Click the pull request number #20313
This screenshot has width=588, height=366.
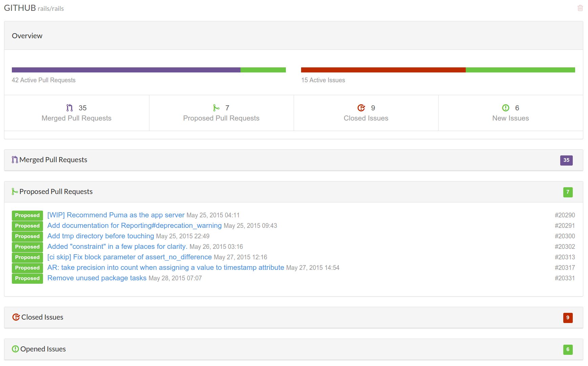click(x=565, y=257)
